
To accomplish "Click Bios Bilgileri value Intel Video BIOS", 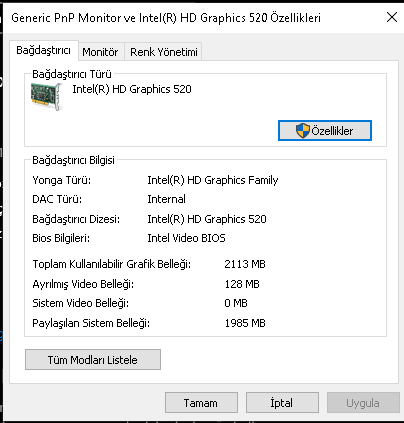I will (186, 238).
